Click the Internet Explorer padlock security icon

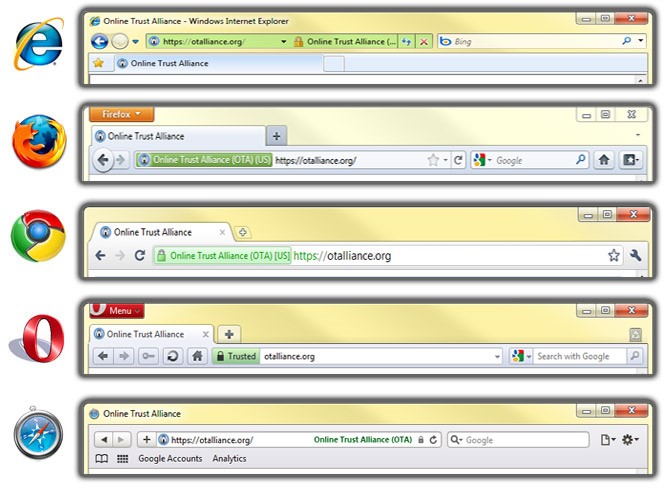(x=298, y=42)
